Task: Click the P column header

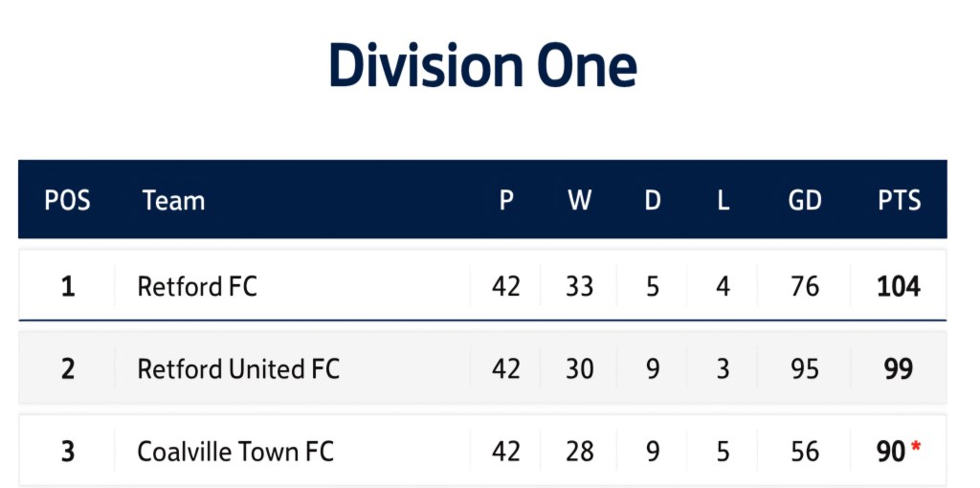Action: pyautogui.click(x=506, y=201)
